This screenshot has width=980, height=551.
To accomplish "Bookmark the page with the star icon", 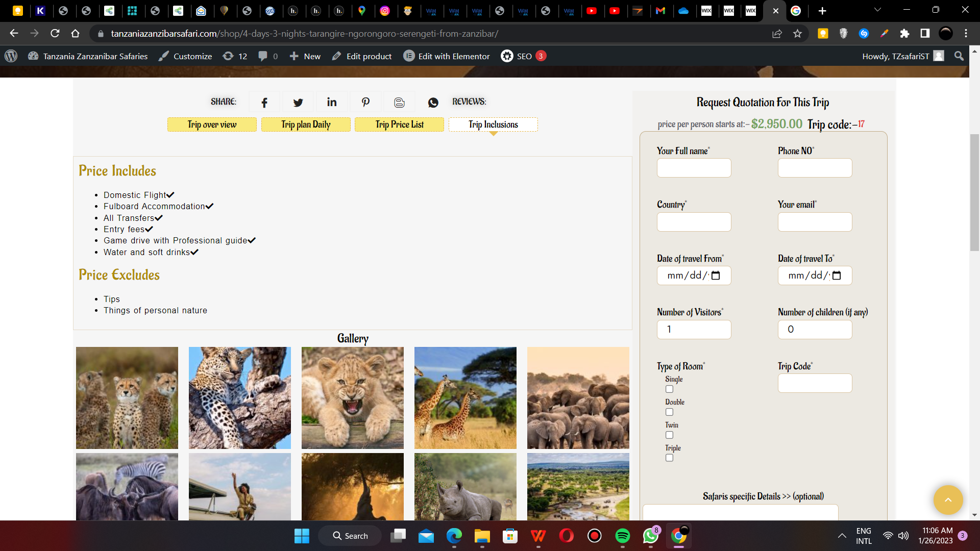I will tap(797, 34).
